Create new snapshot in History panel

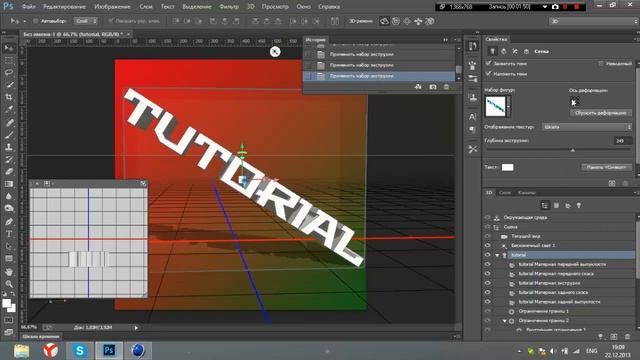tap(433, 87)
